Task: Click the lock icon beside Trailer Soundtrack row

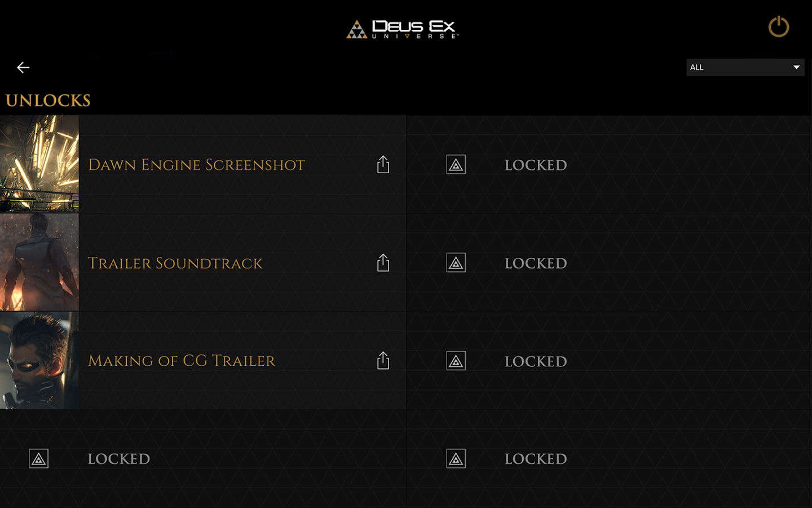Action: click(x=456, y=263)
